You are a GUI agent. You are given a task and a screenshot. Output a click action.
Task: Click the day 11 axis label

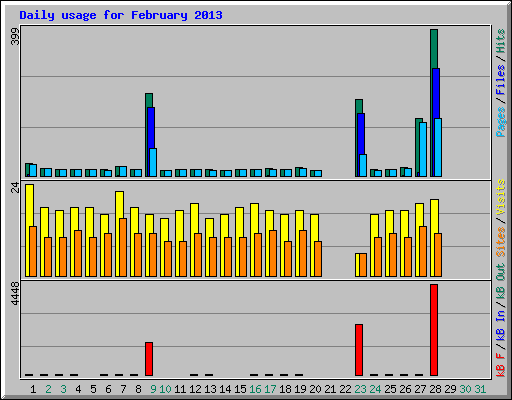coord(180,389)
